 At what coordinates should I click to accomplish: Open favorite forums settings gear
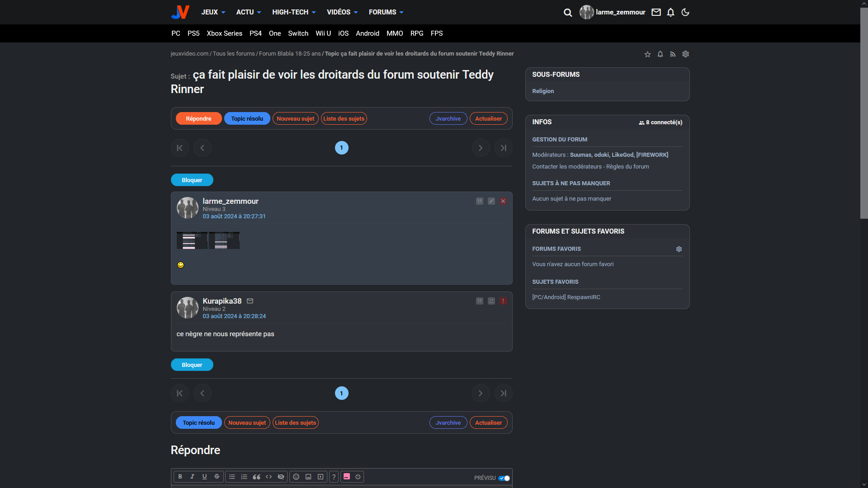679,249
